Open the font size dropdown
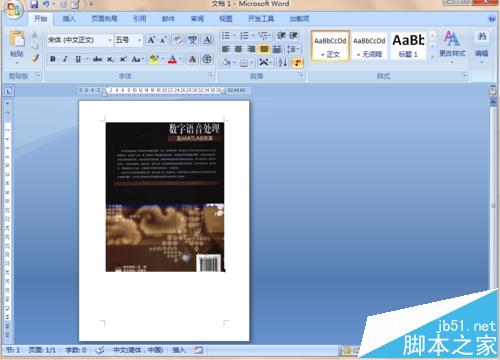The width and height of the screenshot is (500, 360). (128, 40)
